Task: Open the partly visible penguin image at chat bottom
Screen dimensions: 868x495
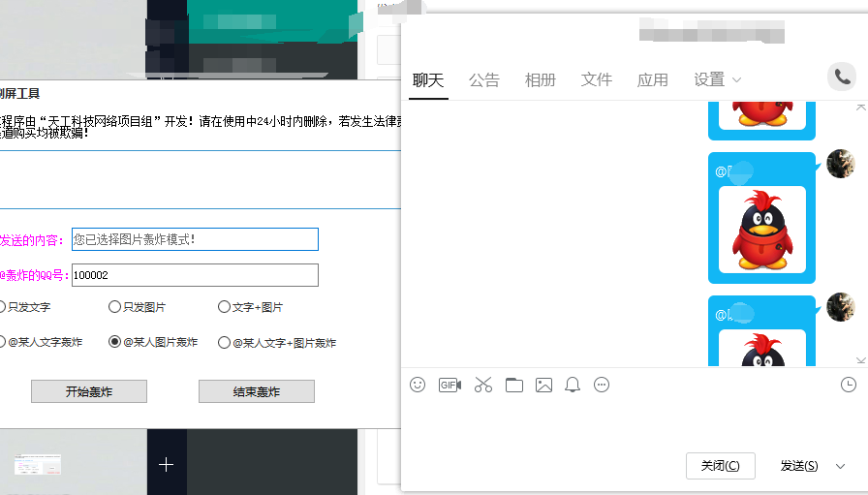Action: 762,348
